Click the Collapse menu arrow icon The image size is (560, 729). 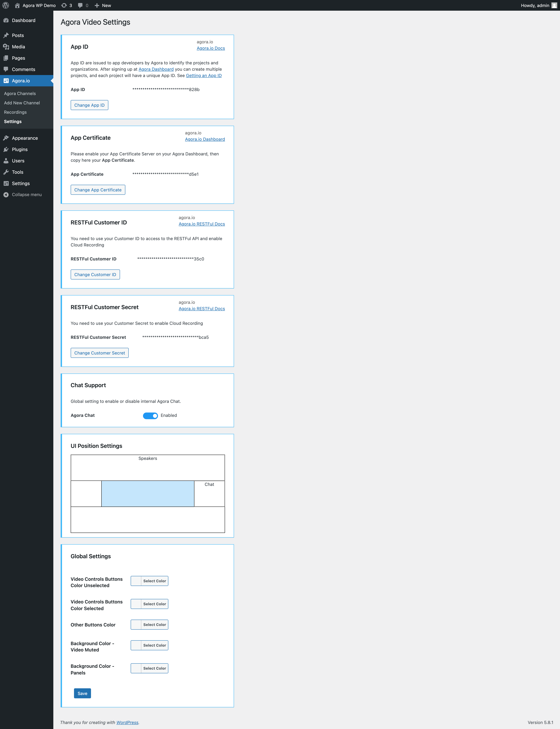[x=6, y=195]
